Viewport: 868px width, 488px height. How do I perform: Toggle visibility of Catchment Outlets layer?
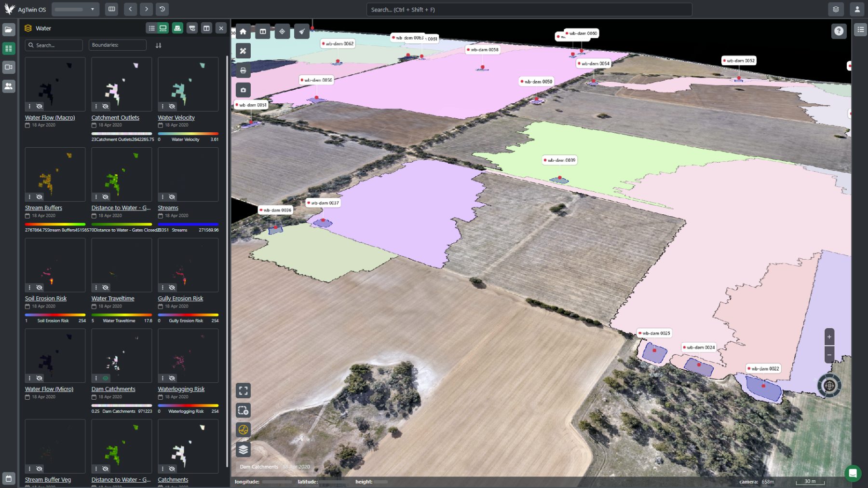(106, 106)
